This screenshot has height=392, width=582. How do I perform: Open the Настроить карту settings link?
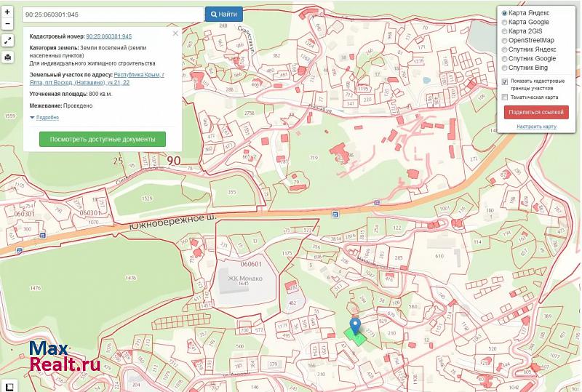tap(536, 127)
